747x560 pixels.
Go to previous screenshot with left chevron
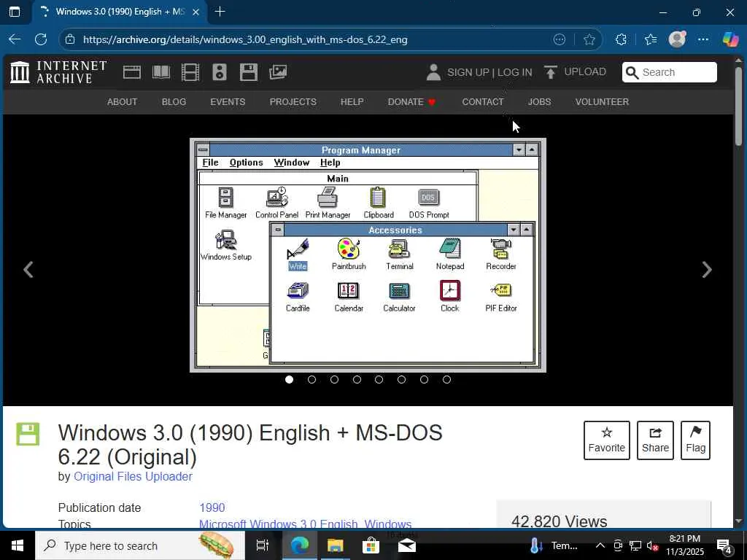point(28,270)
